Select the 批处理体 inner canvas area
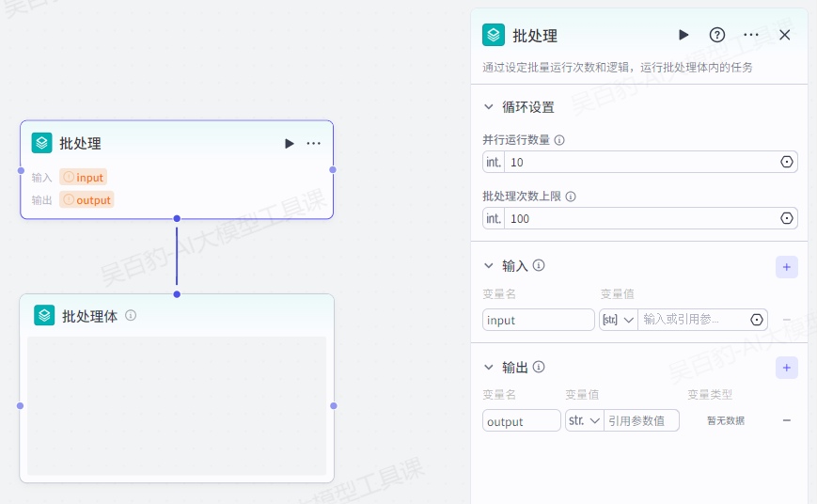 click(177, 405)
